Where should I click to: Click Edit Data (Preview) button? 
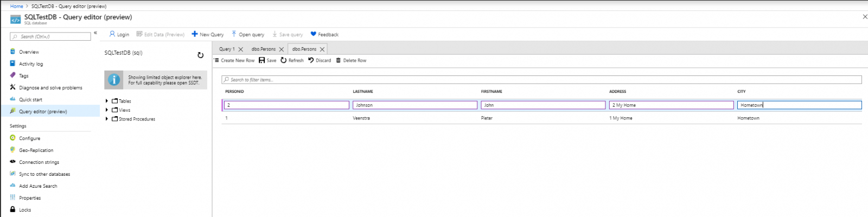point(161,34)
